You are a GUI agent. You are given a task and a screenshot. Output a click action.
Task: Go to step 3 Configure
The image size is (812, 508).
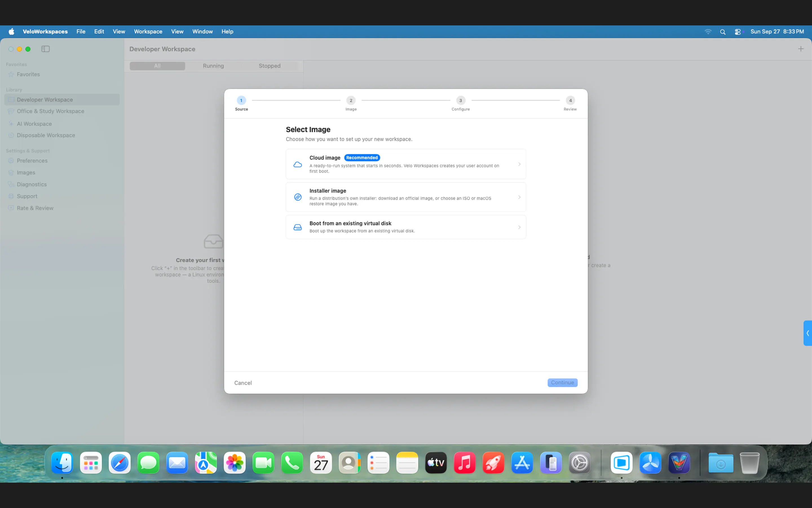point(461,104)
